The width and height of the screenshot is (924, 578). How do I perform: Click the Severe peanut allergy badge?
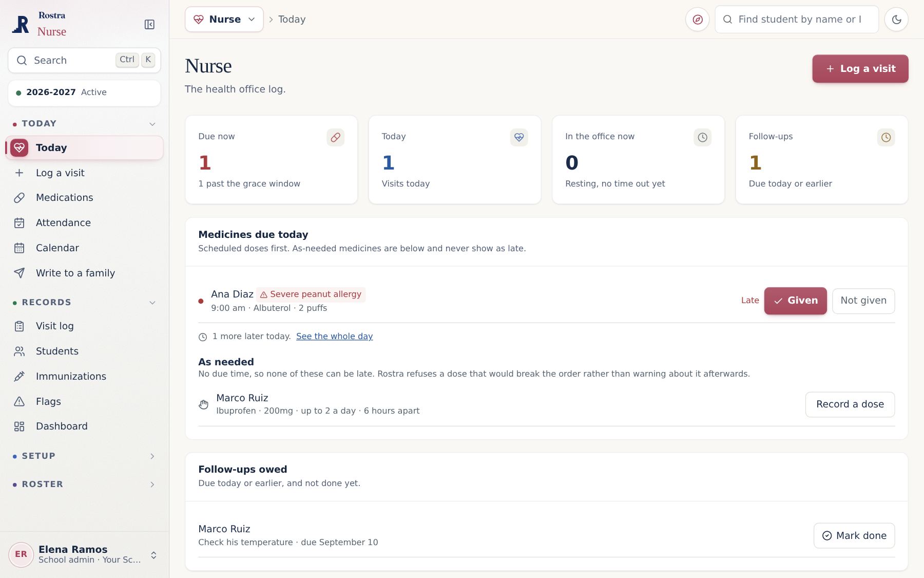point(311,294)
